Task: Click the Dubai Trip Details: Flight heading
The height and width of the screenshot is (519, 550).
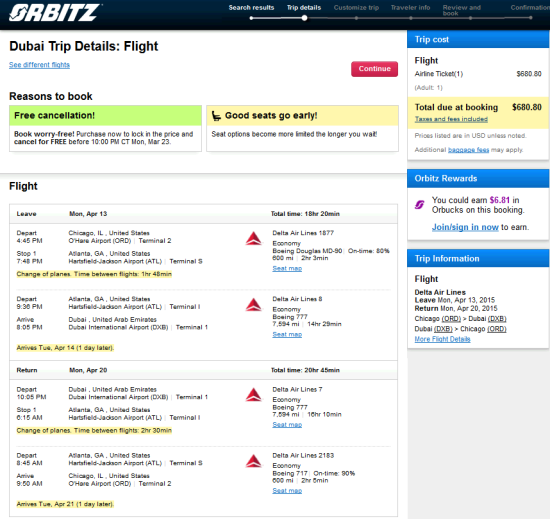Action: [83, 46]
